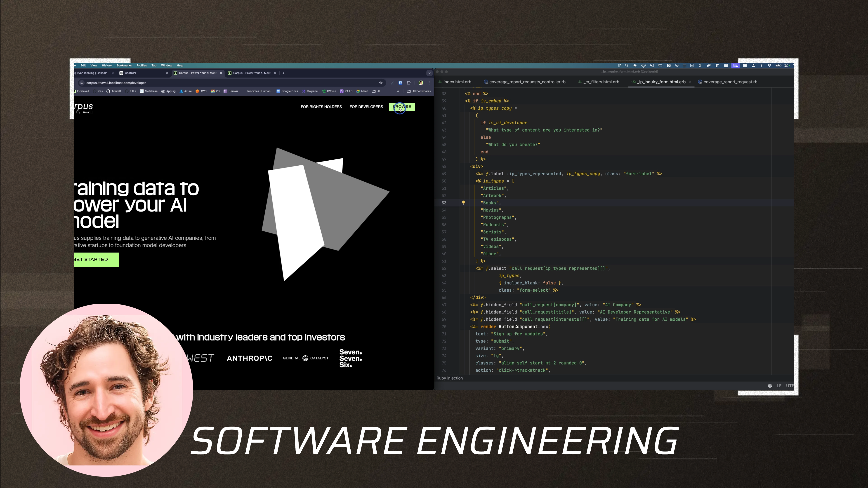Open the battery status in the macOS menu bar

778,66
